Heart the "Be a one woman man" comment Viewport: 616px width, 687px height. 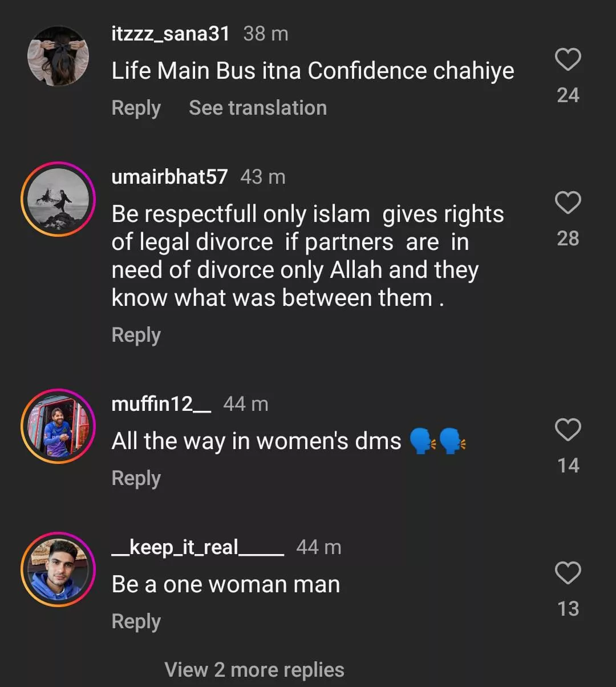click(x=568, y=573)
